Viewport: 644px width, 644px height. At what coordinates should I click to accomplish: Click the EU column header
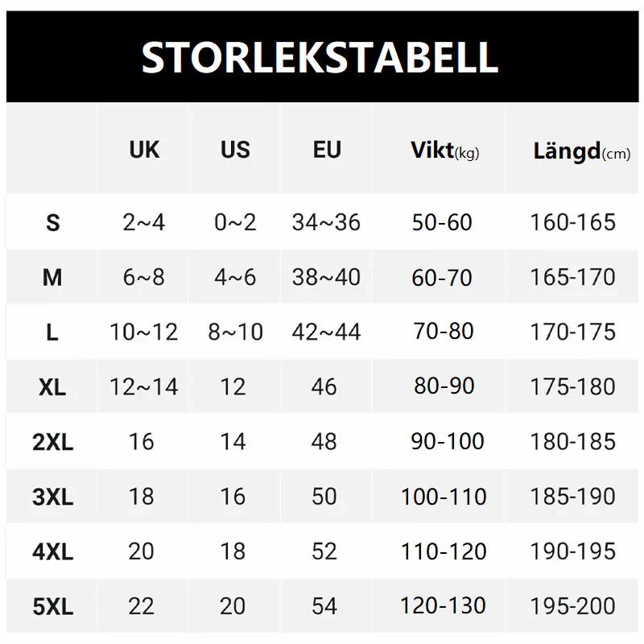pyautogui.click(x=327, y=150)
